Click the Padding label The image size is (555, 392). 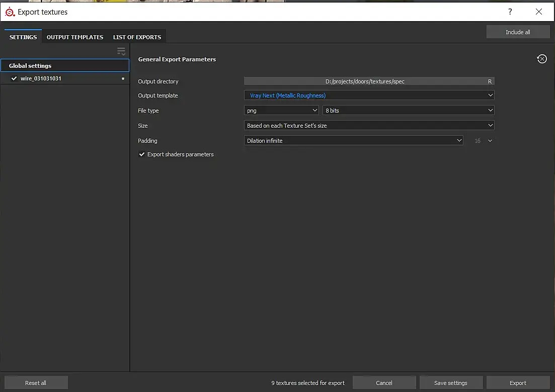(x=147, y=141)
